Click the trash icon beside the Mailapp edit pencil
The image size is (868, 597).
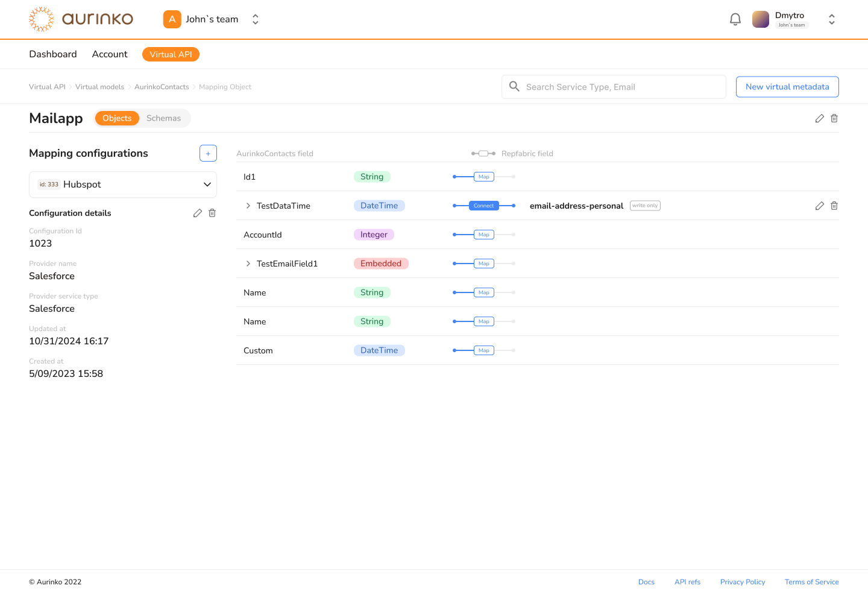[x=834, y=118]
